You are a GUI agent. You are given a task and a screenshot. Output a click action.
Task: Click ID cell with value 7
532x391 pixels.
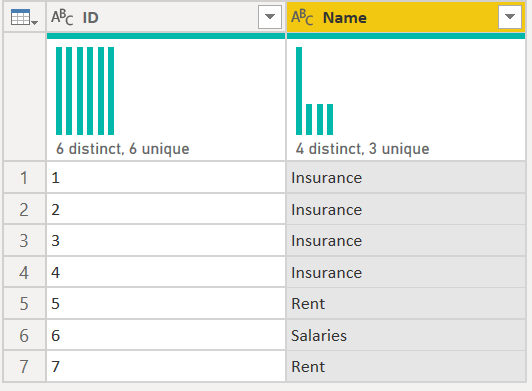pyautogui.click(x=166, y=366)
